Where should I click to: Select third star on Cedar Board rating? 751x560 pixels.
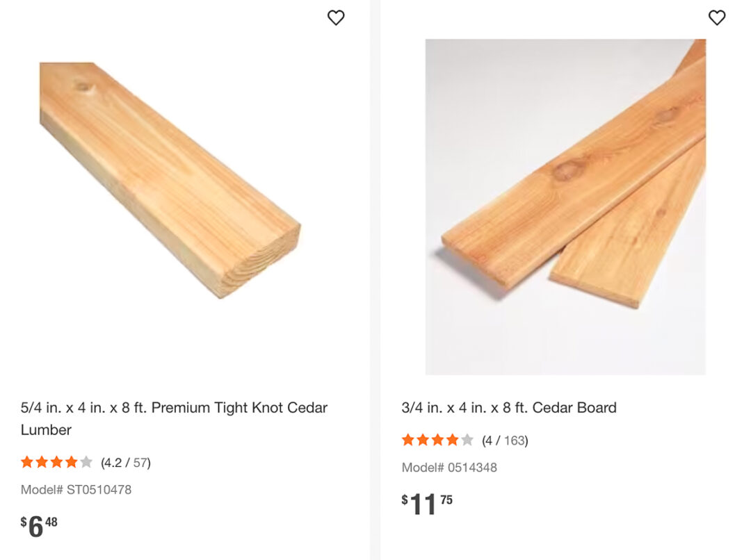pos(437,440)
